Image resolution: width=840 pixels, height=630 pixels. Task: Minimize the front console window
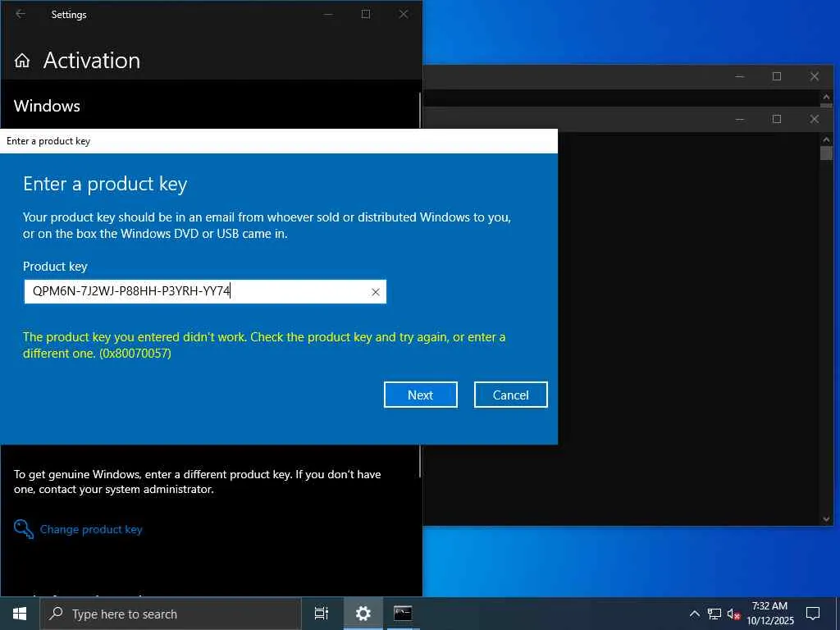740,119
